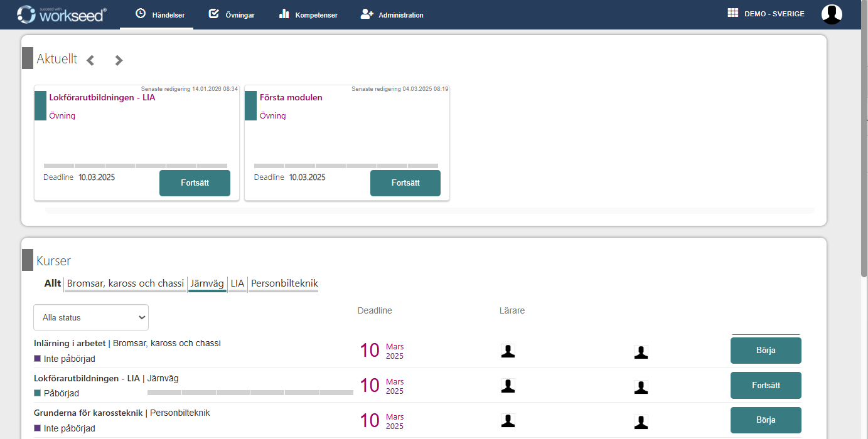Open Kompetenser in top navigation
Image resolution: width=868 pixels, height=439 pixels.
[x=308, y=14]
